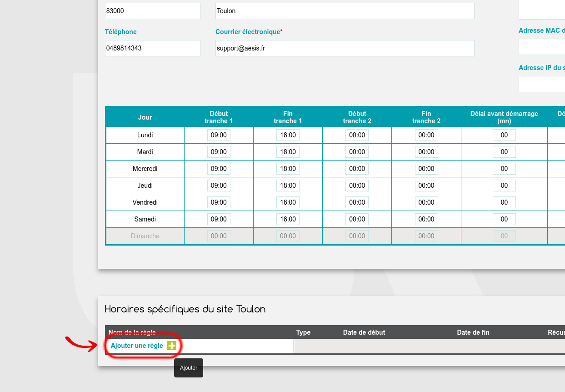Click Samedi's Début tranche 1 time field

tap(219, 219)
